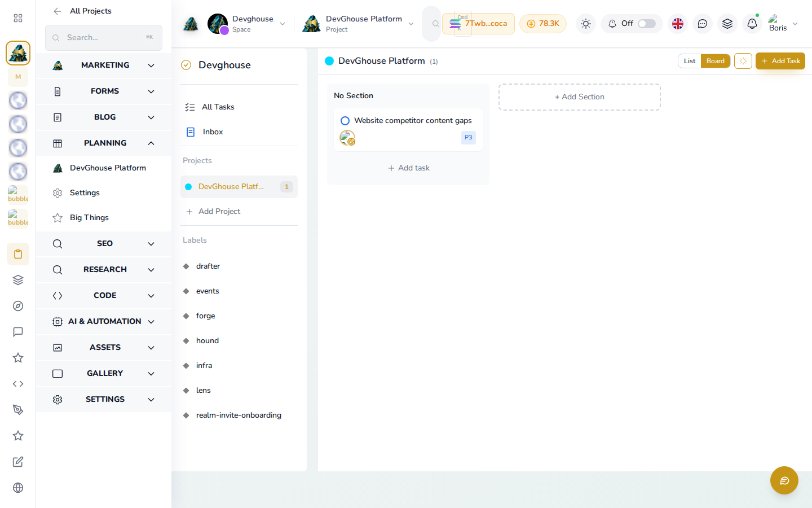812x508 pixels.
Task: Click the P3 priority badge on task card
Action: pyautogui.click(x=469, y=138)
